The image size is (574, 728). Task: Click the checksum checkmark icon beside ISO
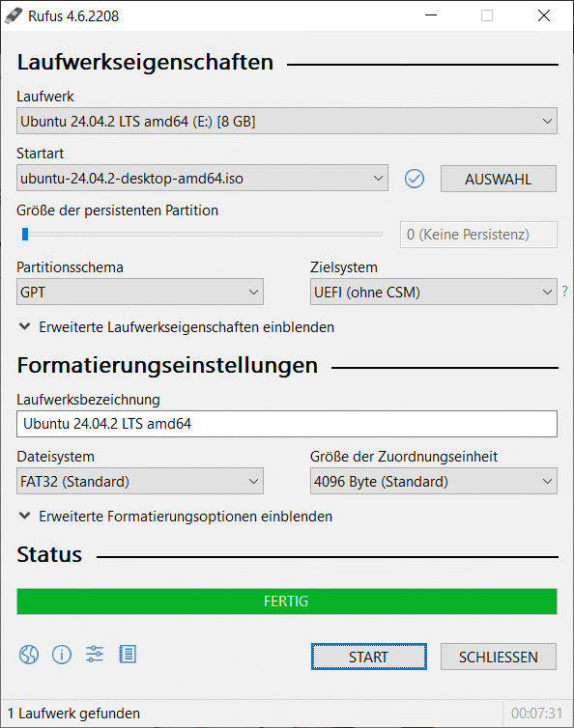415,179
